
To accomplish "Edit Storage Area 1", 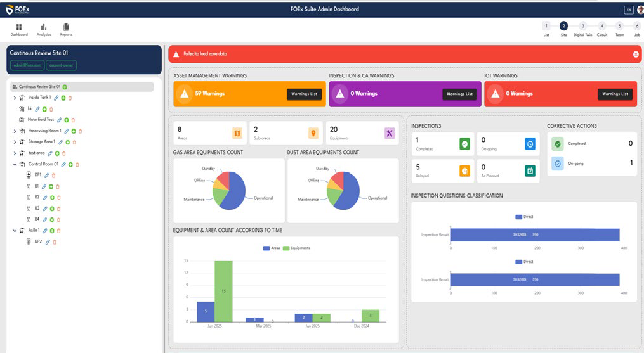I will tap(60, 143).
